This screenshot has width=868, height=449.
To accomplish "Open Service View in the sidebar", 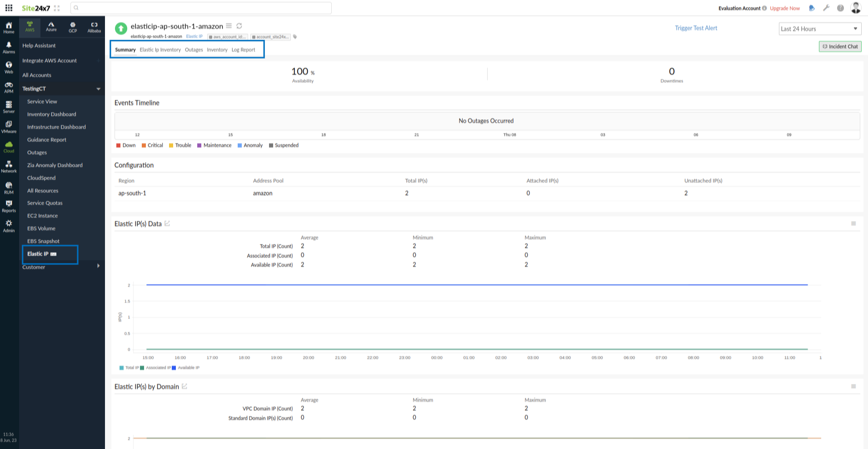I will [42, 101].
